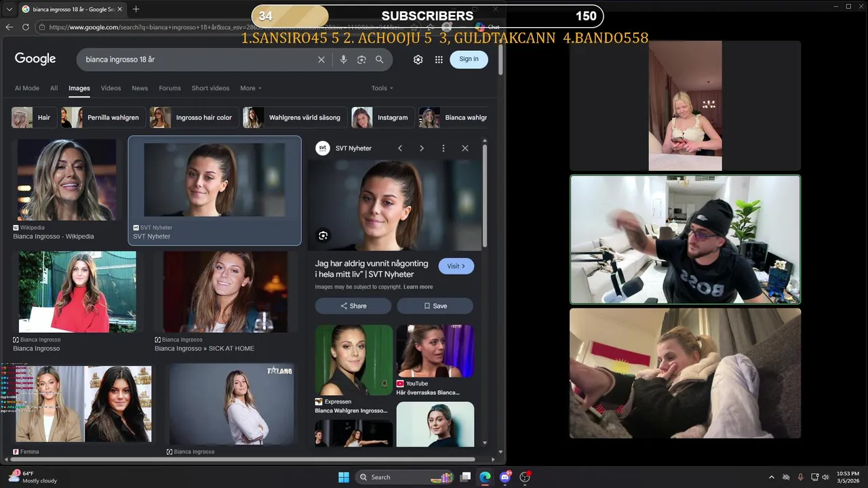Select the Wahlgrens värld säsong chip

[x=294, y=117]
